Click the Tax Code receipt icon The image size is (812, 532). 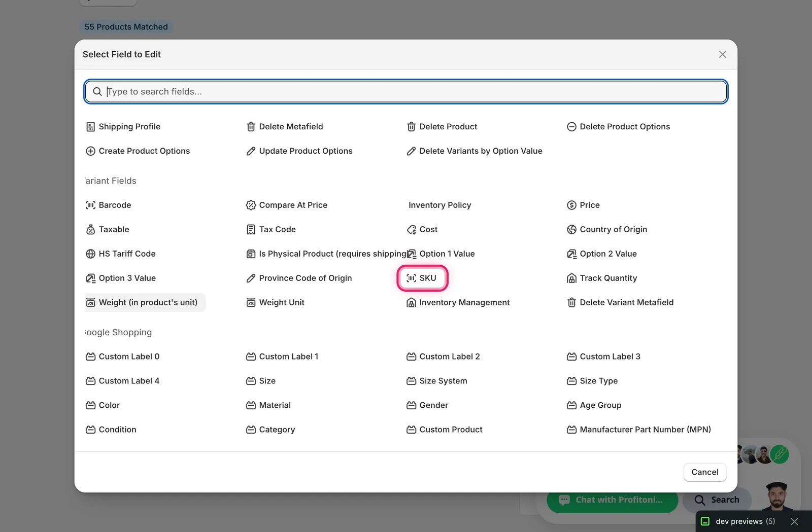point(251,229)
